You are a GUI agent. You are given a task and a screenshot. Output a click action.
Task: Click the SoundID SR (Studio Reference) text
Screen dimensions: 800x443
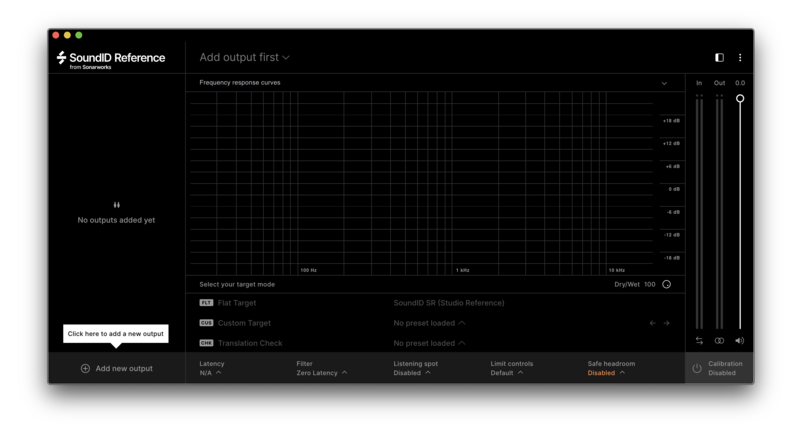(449, 303)
